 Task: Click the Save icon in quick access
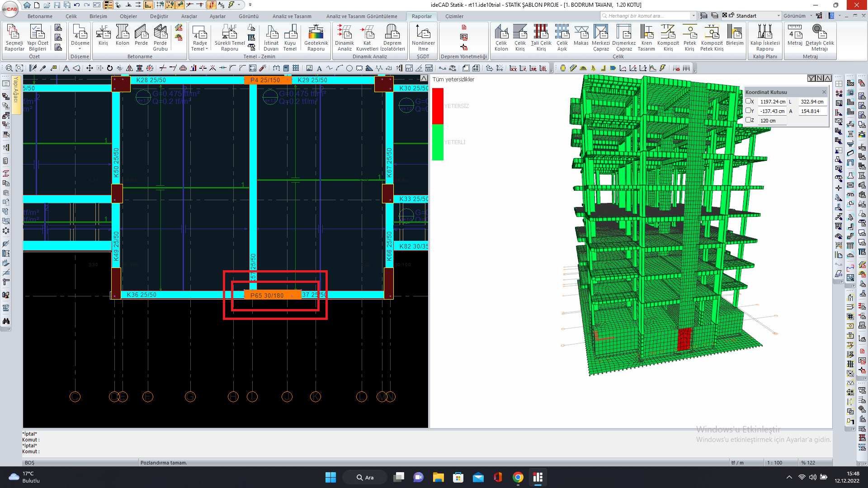pyautogui.click(x=57, y=5)
